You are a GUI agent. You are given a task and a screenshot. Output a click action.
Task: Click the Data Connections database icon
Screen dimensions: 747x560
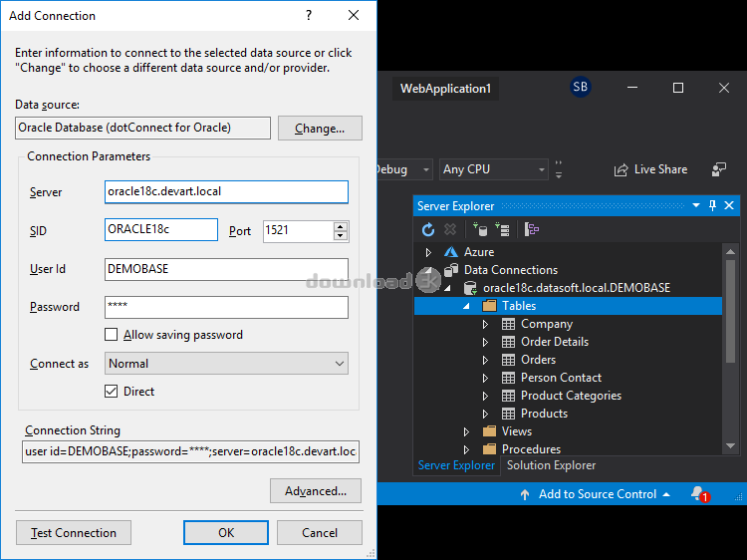pyautogui.click(x=450, y=270)
